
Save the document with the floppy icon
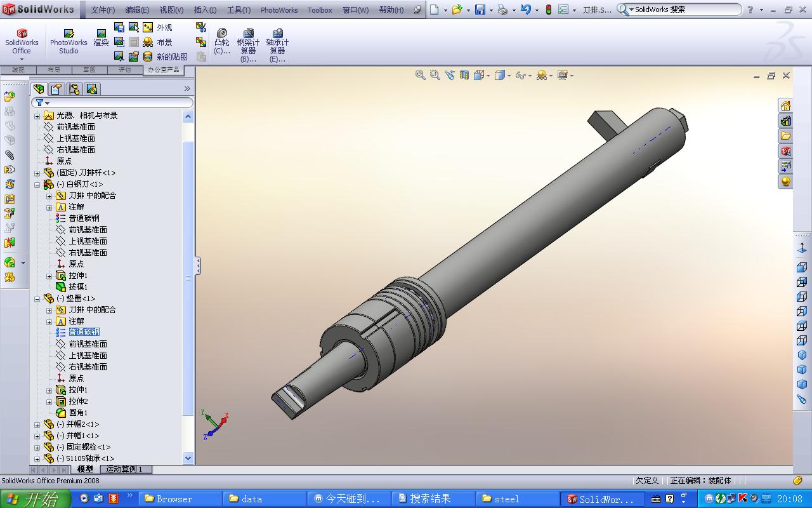480,10
